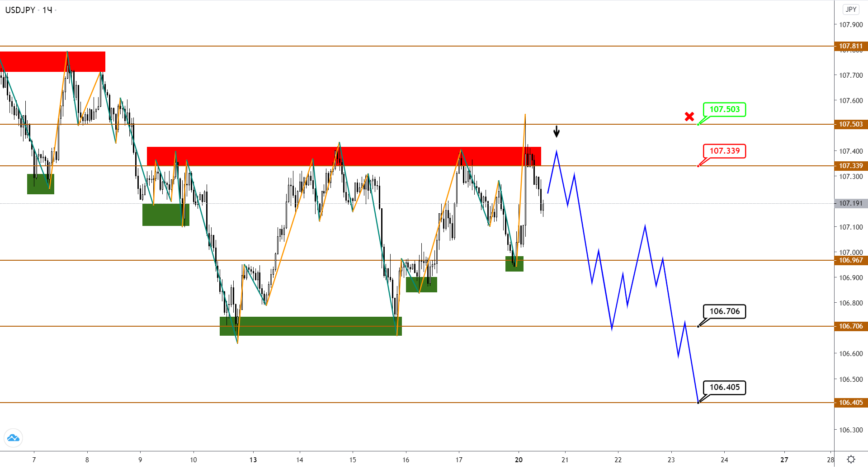The image size is (868, 469).
Task: Click the USDJPY symbol title
Action: pos(20,10)
